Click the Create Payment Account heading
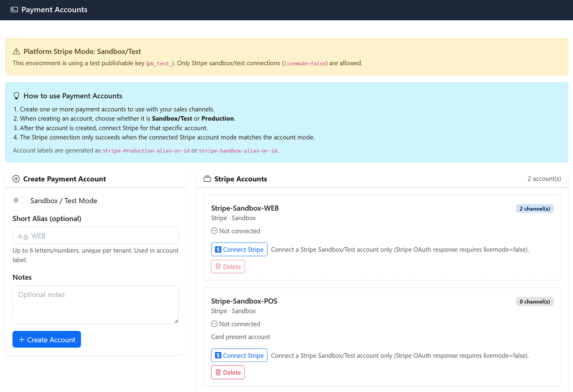The height and width of the screenshot is (392, 573). (64, 179)
